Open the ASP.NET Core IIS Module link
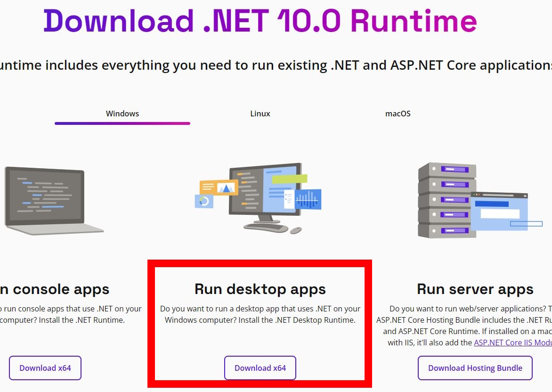 click(x=513, y=343)
